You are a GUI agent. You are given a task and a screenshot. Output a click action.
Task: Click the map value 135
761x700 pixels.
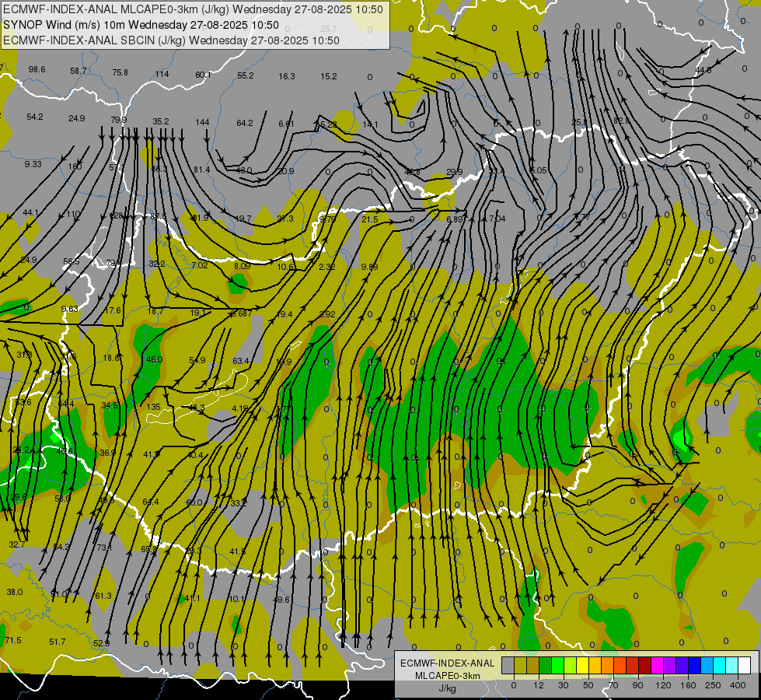(153, 407)
